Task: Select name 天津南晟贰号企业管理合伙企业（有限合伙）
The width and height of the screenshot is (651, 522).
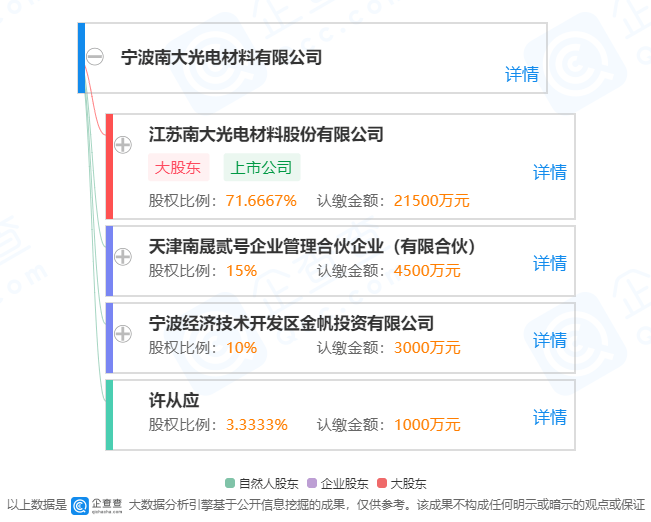Action: 312,246
